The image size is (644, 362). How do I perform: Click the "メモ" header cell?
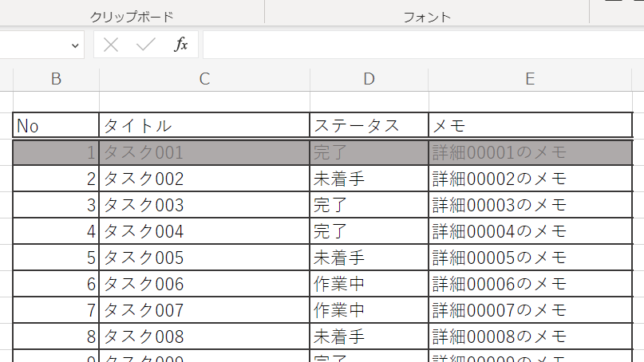click(530, 125)
